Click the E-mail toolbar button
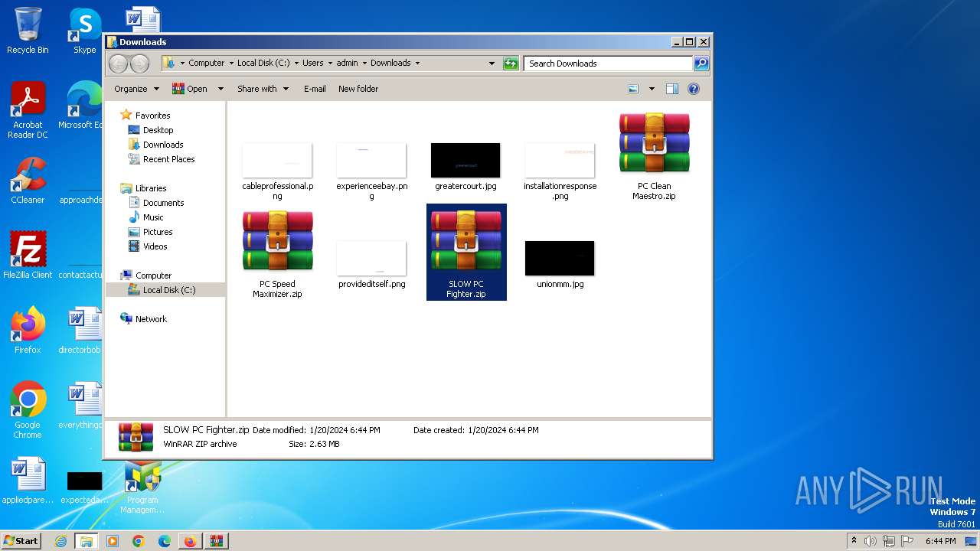 pyautogui.click(x=315, y=89)
